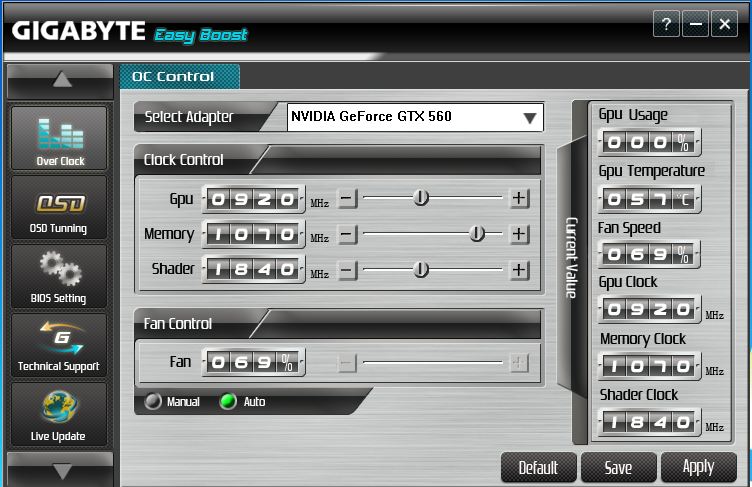This screenshot has width=752, height=487.
Task: Click the Gpu Usage readout display
Action: click(x=650, y=143)
